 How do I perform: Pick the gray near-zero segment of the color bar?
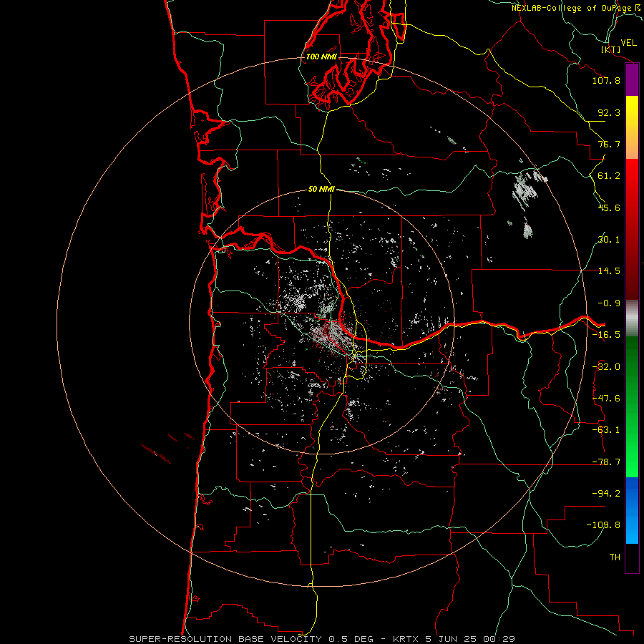click(x=632, y=318)
